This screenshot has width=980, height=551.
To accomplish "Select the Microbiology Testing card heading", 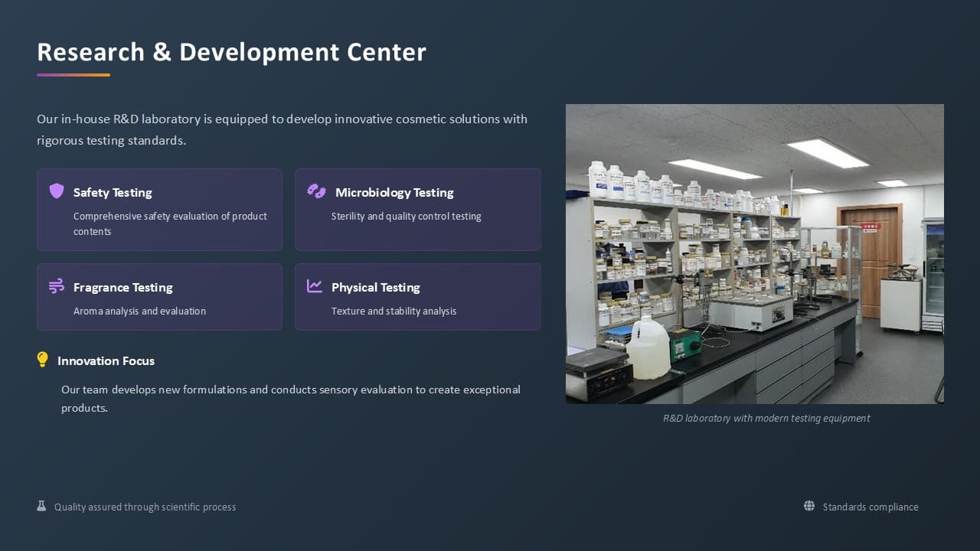I will [x=394, y=192].
